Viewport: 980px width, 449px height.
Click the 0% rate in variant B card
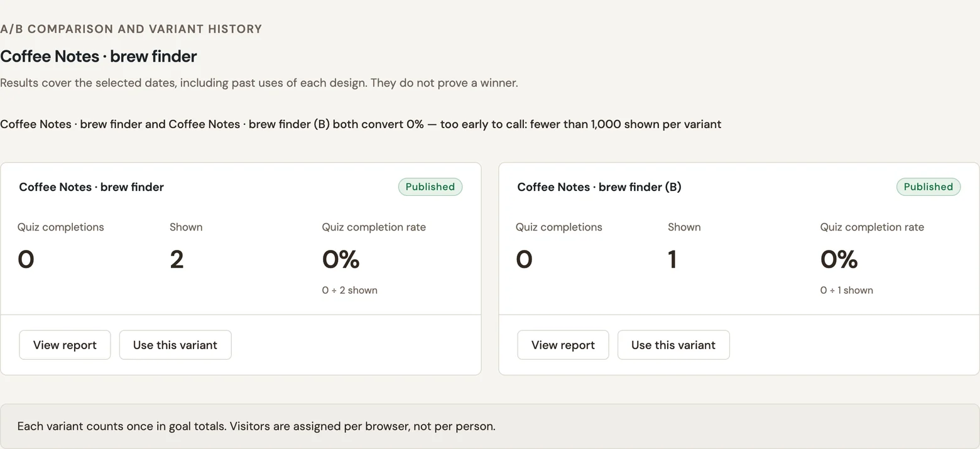point(839,259)
